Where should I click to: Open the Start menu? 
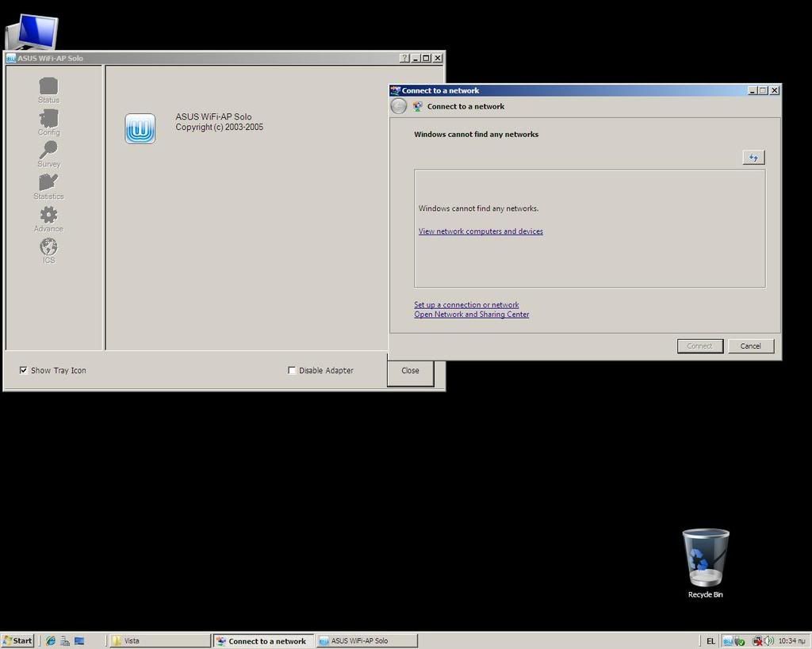[17, 640]
